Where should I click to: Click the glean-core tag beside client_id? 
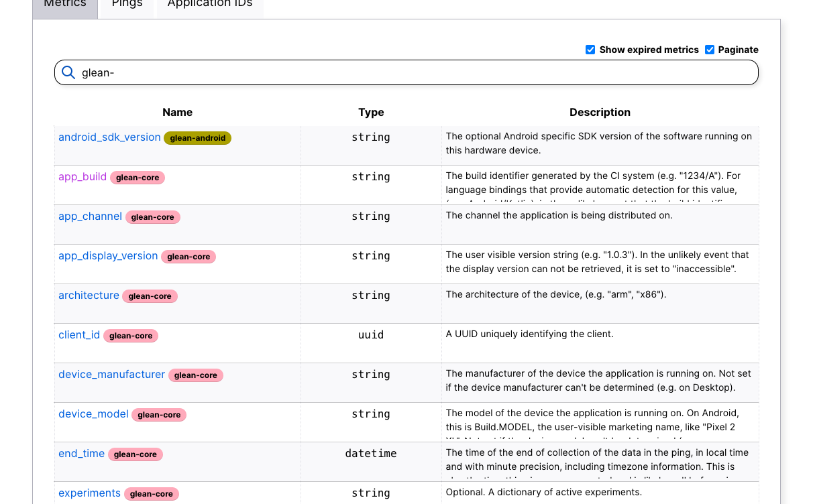click(131, 336)
